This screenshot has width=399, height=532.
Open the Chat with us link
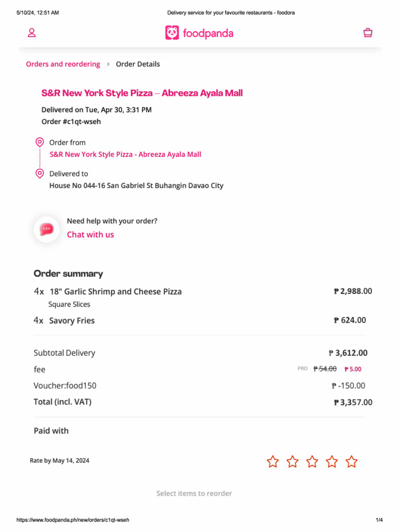coord(90,235)
